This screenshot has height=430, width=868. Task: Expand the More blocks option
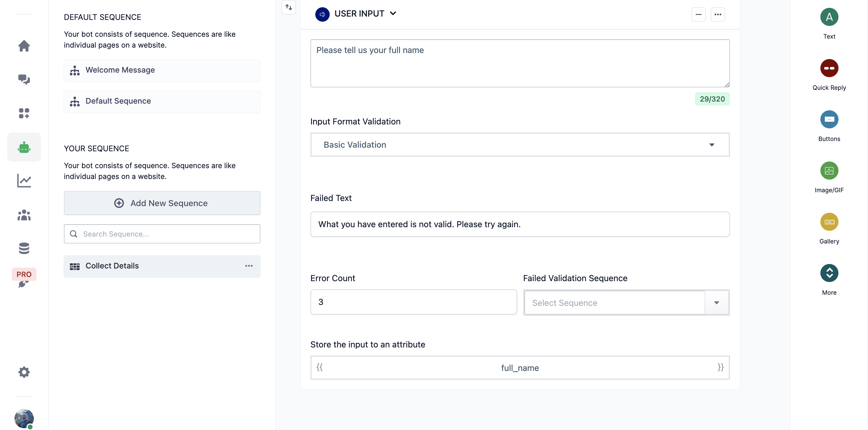click(829, 273)
